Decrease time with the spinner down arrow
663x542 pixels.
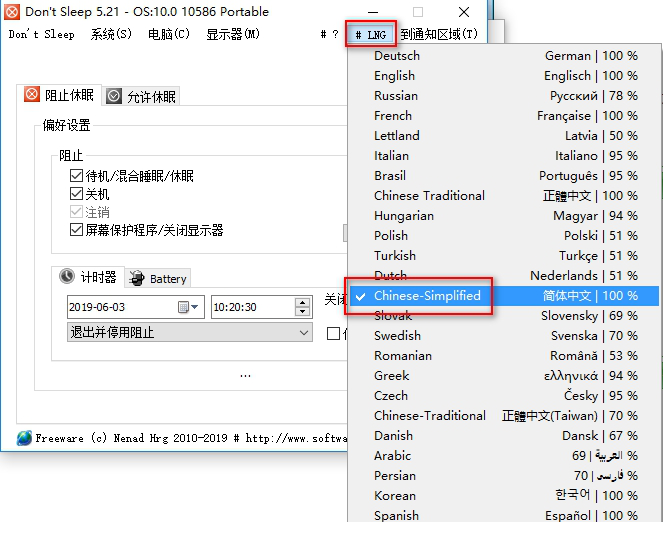[302, 312]
